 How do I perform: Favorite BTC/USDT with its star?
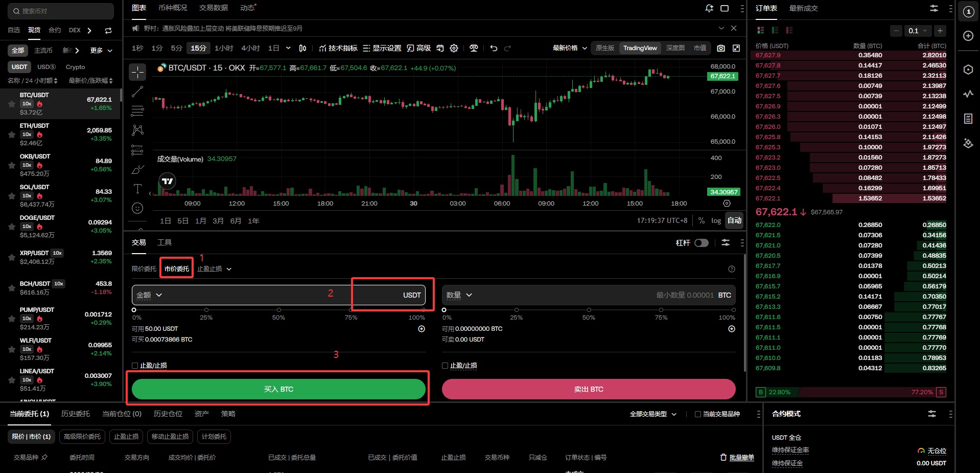click(x=11, y=104)
